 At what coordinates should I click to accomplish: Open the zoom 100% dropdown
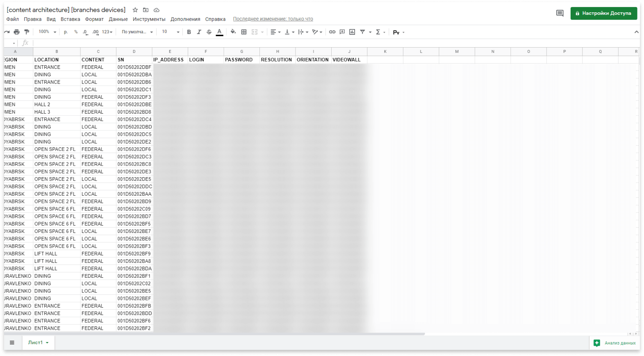47,32
